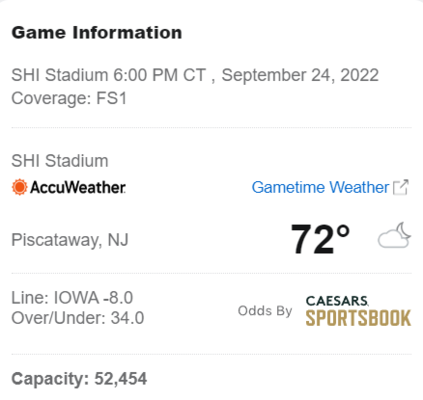The image size is (423, 400).
Task: Click the AccuWeather wordmark
Action: (x=78, y=187)
